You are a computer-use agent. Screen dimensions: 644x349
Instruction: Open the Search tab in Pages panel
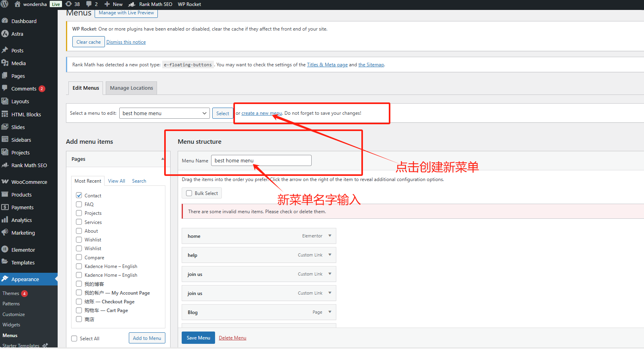pyautogui.click(x=139, y=181)
